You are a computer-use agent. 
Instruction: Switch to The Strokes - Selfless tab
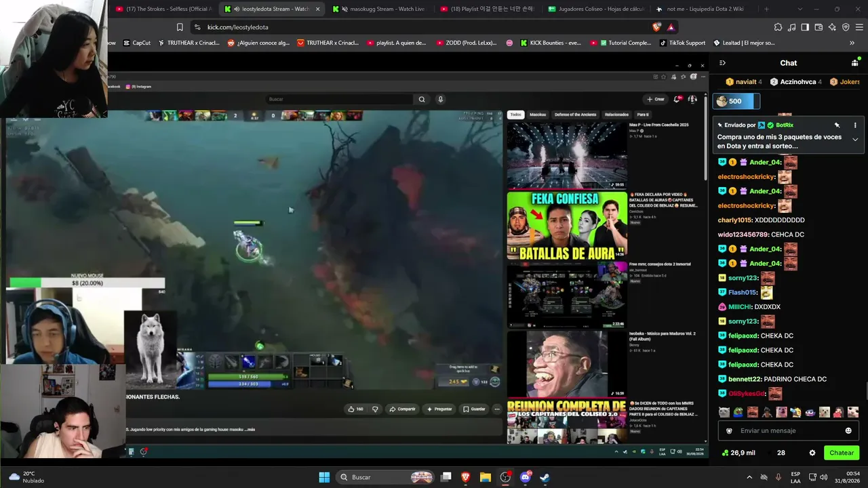[163, 9]
